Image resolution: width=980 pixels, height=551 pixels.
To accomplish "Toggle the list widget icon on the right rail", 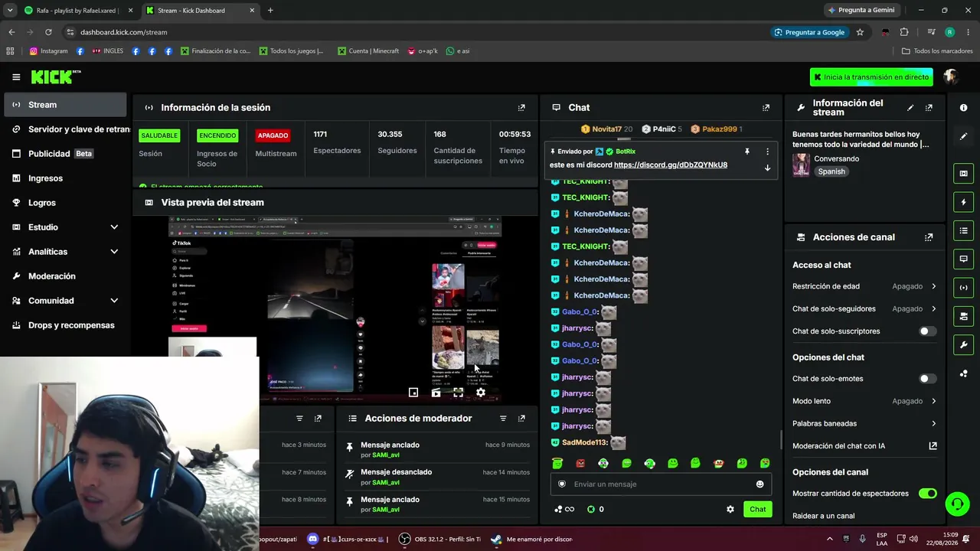I will pos(963,230).
